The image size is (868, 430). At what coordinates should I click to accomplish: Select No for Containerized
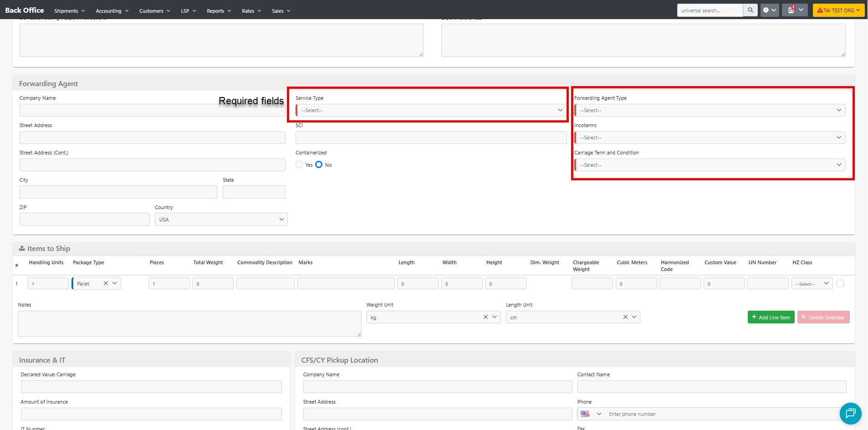pos(319,165)
